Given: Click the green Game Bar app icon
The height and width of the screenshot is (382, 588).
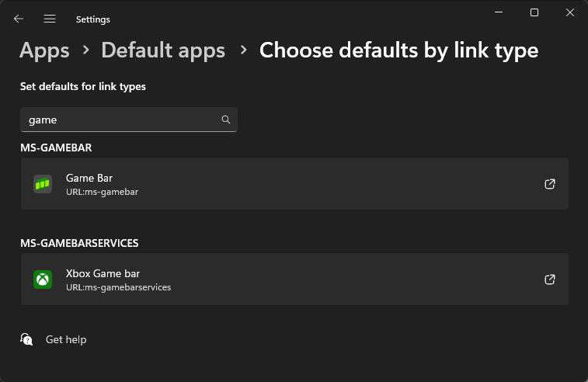Looking at the screenshot, I should (43, 184).
